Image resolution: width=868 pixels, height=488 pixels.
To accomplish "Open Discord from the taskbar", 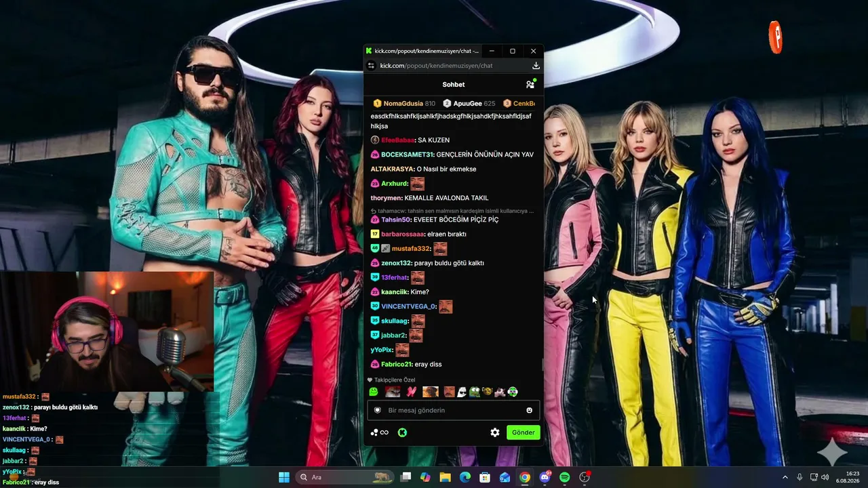I will [545, 477].
